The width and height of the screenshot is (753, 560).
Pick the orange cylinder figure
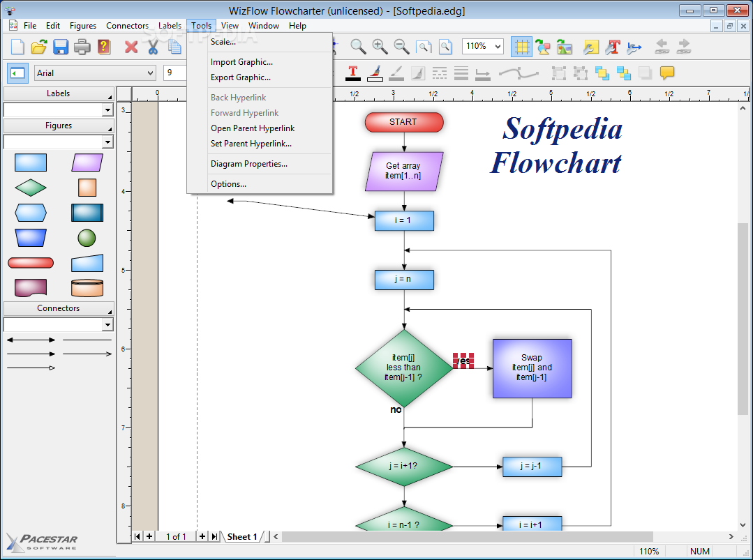87,288
